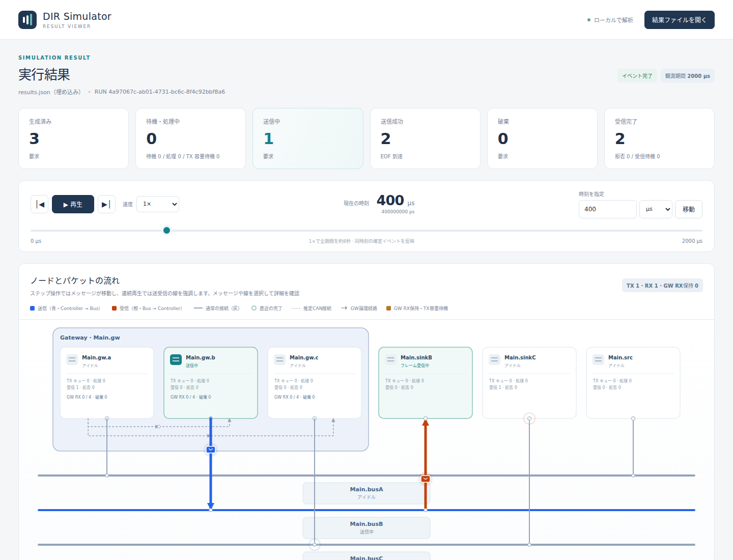The width and height of the screenshot is (733, 560).
Task: Click the 時刻を指定 time input field
Action: tap(607, 209)
